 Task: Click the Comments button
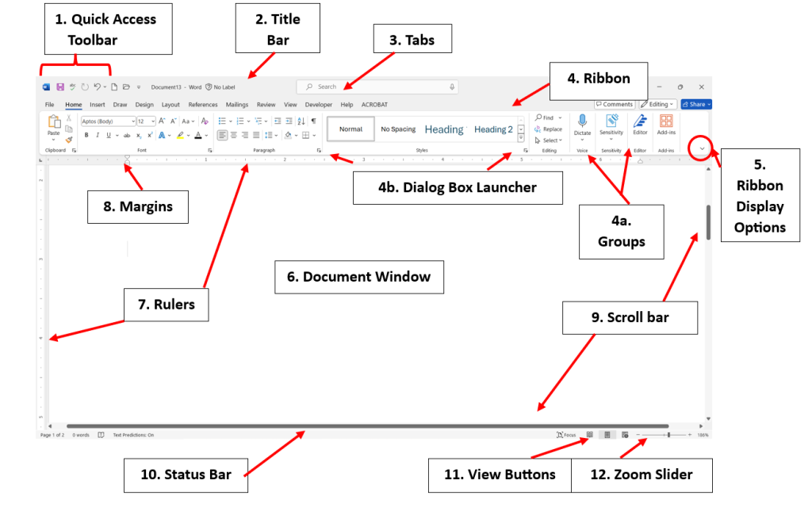(616, 104)
